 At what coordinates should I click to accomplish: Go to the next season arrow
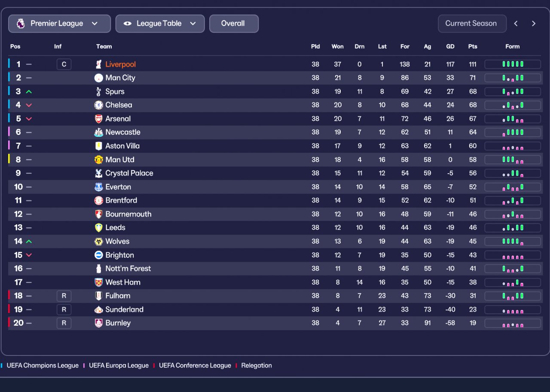click(534, 24)
